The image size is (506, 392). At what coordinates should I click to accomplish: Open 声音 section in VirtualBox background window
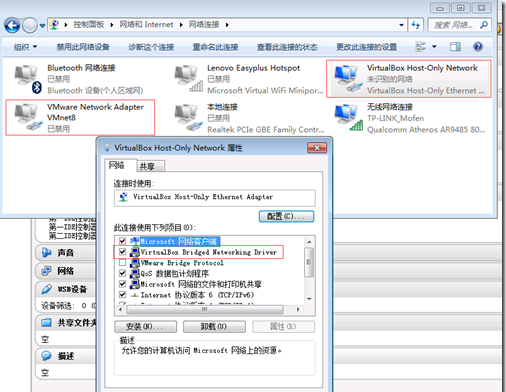pyautogui.click(x=65, y=253)
